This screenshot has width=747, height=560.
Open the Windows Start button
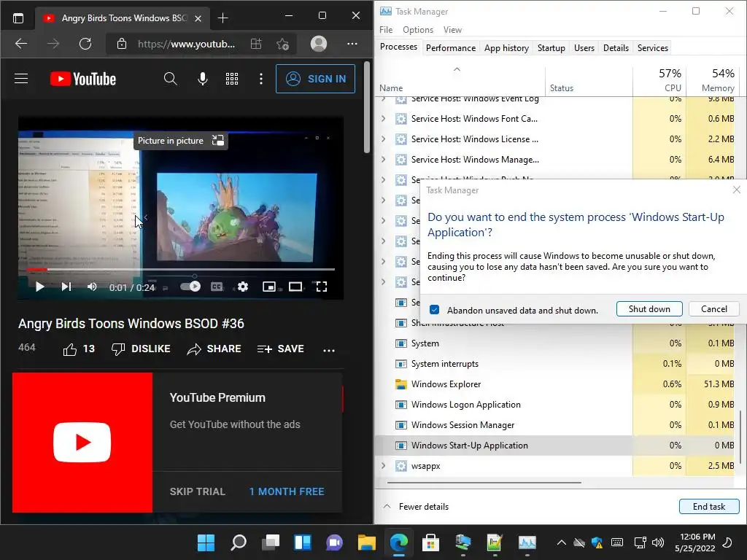point(206,542)
